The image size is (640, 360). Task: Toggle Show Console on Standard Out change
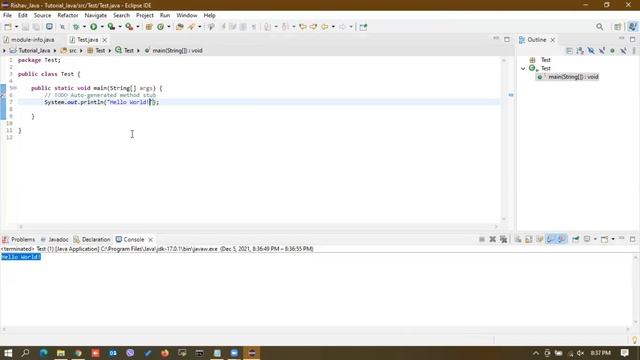click(x=551, y=240)
